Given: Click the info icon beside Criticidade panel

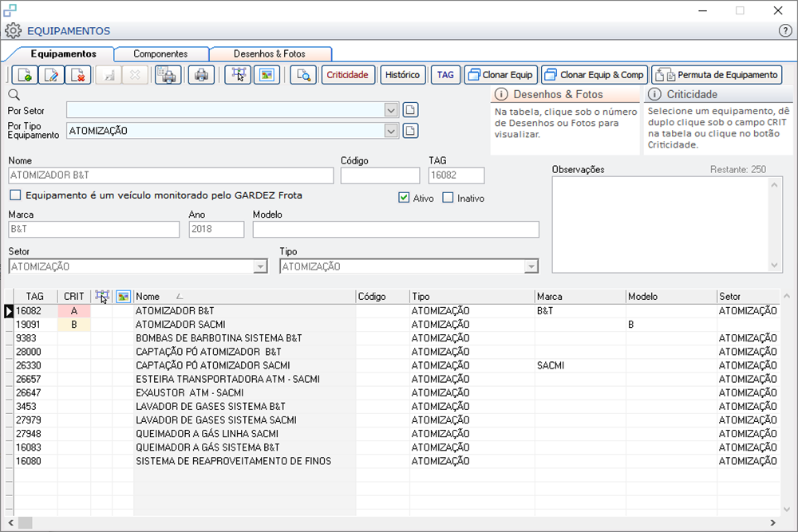Looking at the screenshot, I should tap(654, 94).
